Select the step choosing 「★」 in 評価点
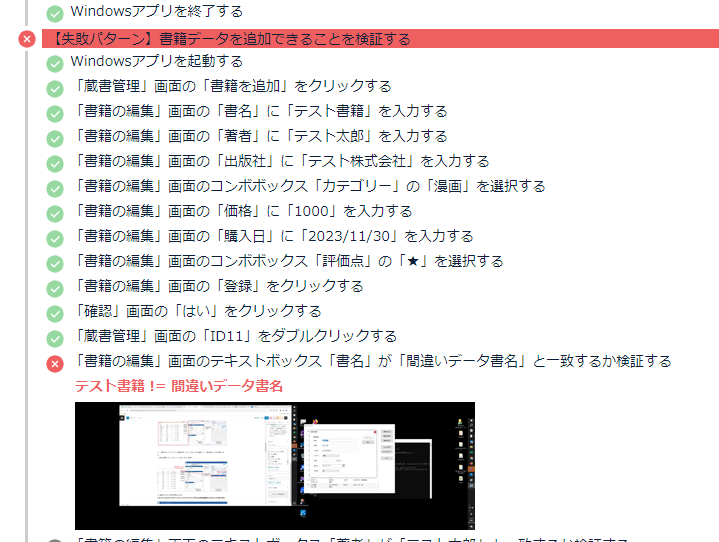This screenshot has height=542, width=719. coord(289,261)
